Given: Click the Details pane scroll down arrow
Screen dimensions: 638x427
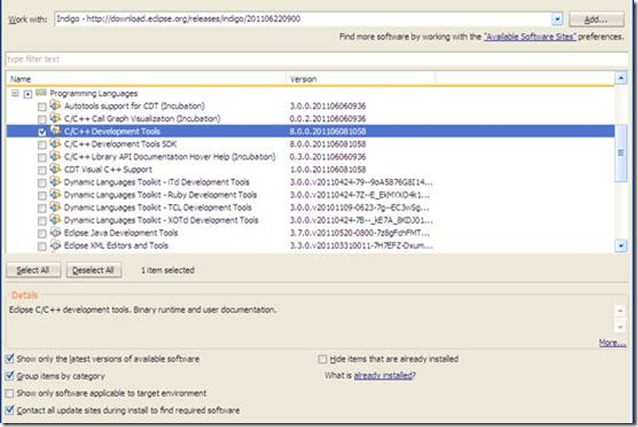Looking at the screenshot, I should point(620,326).
